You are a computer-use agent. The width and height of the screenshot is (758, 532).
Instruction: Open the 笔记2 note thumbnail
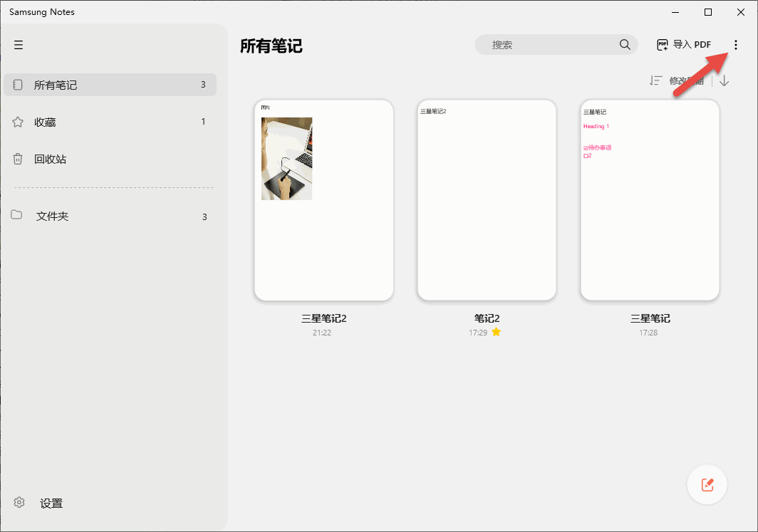click(x=487, y=200)
